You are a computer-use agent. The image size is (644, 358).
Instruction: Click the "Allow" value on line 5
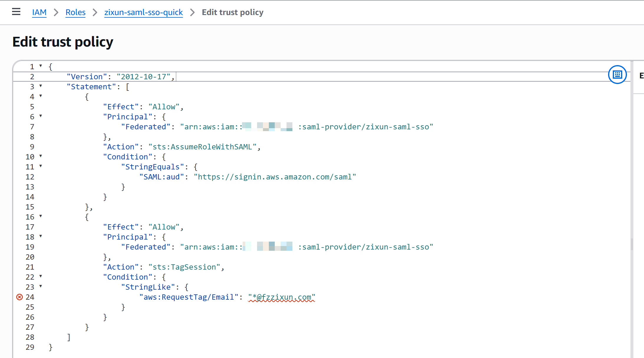click(164, 107)
